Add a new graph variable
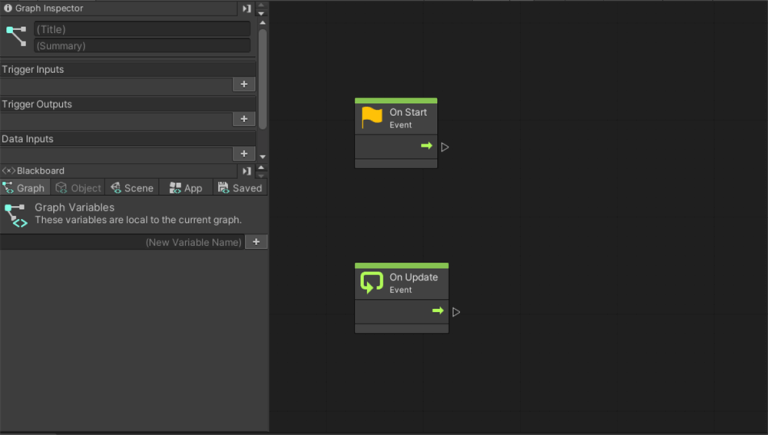 (x=256, y=242)
